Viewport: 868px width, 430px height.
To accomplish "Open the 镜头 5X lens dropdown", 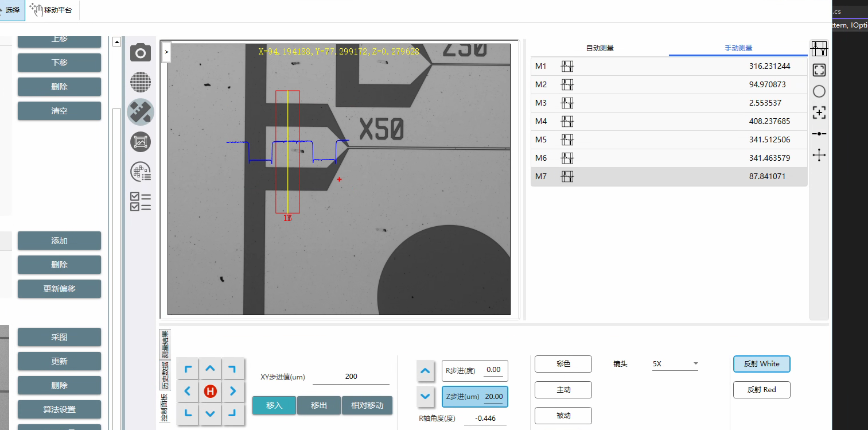I will coord(675,364).
